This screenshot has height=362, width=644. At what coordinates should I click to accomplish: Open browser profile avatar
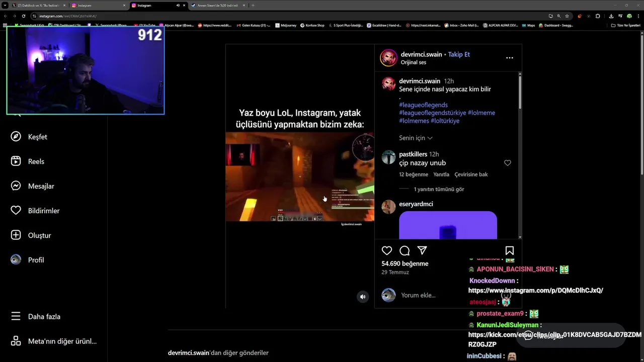pyautogui.click(x=629, y=16)
